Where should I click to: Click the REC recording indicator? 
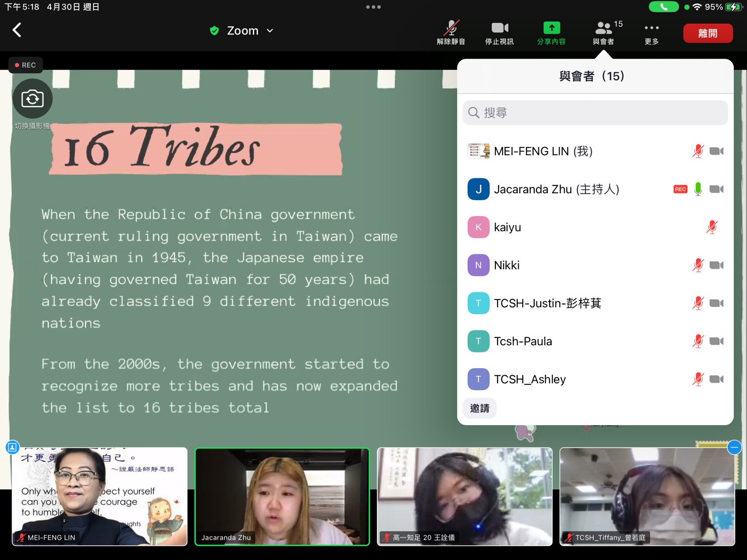point(25,65)
